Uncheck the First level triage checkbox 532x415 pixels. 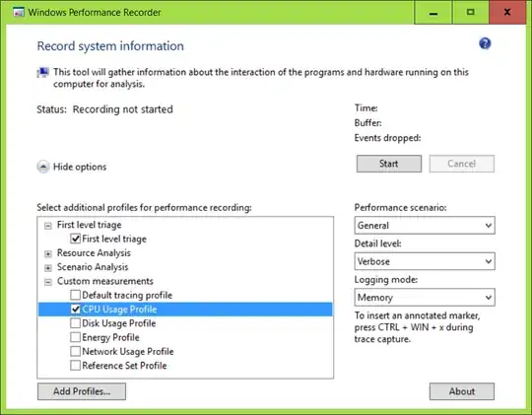coord(75,239)
